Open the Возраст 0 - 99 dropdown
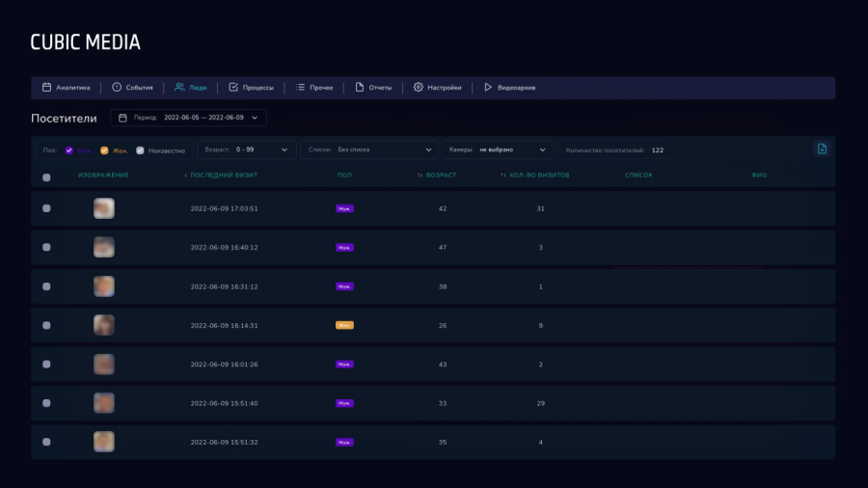 [247, 150]
